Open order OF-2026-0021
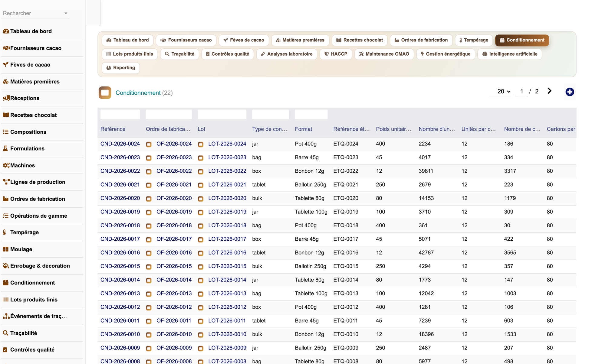Viewport: 589px width, 364px height. 174,185
